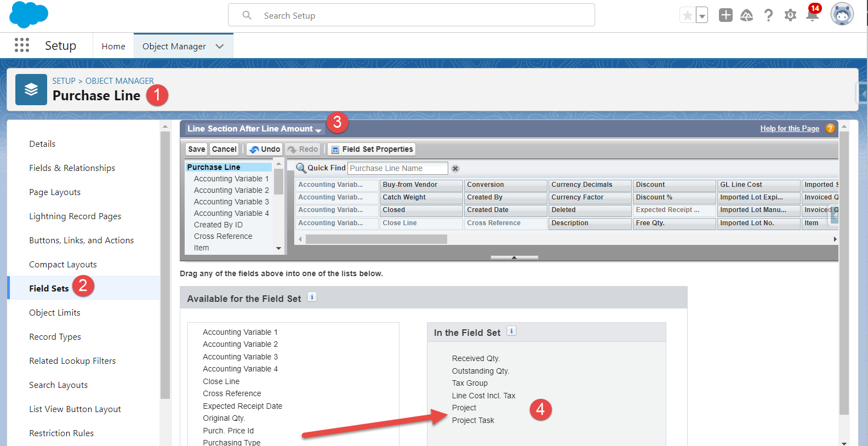The image size is (868, 446).
Task: Open Search Layouts
Action: point(58,385)
